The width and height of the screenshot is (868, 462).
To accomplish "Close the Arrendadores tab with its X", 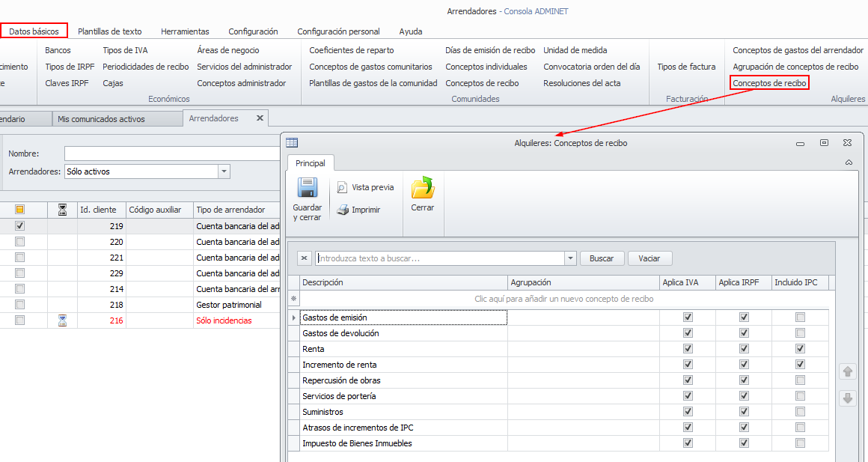I will tap(260, 118).
